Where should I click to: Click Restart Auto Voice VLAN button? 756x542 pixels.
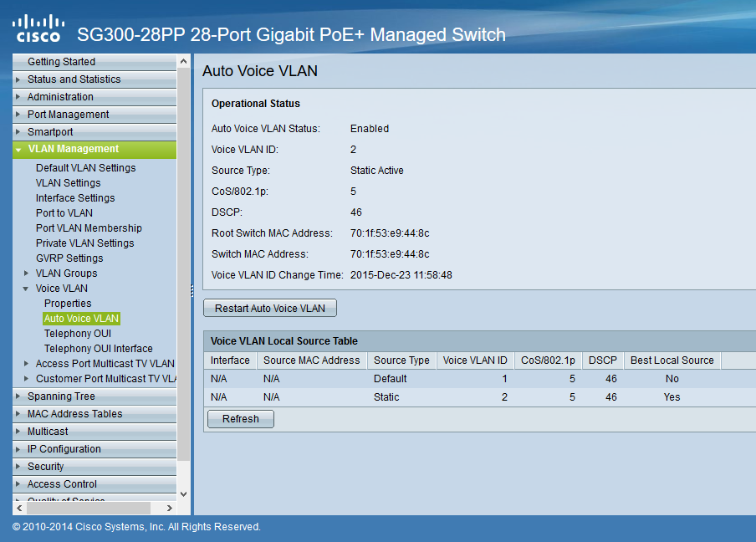[270, 308]
